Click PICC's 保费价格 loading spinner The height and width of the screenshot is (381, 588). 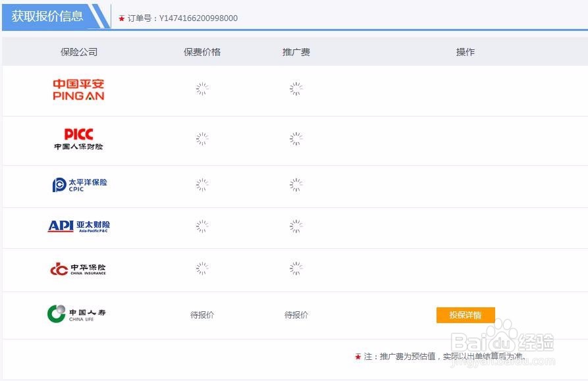tap(202, 139)
